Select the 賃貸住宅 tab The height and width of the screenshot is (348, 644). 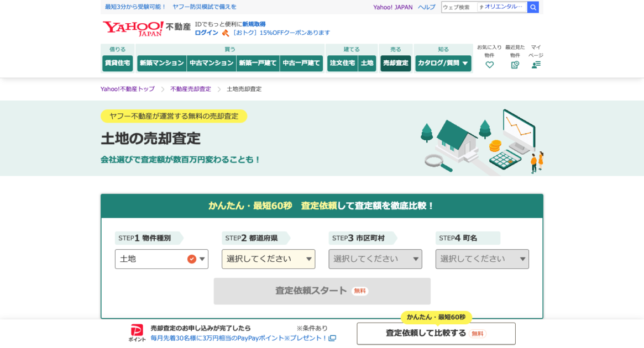pos(117,63)
